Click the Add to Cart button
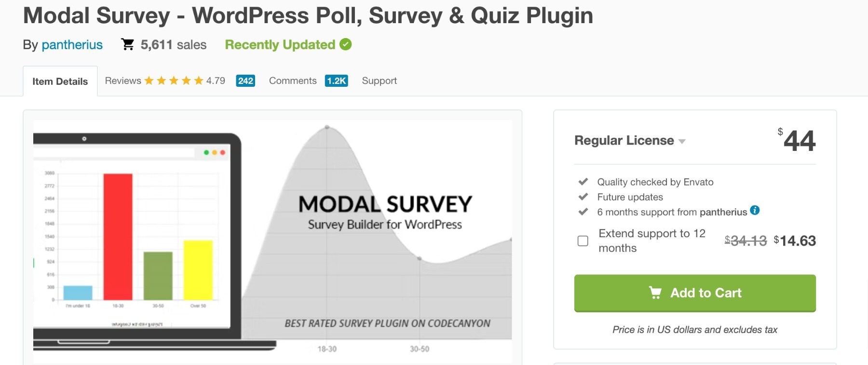Viewport: 868px width, 365px height. tap(694, 293)
